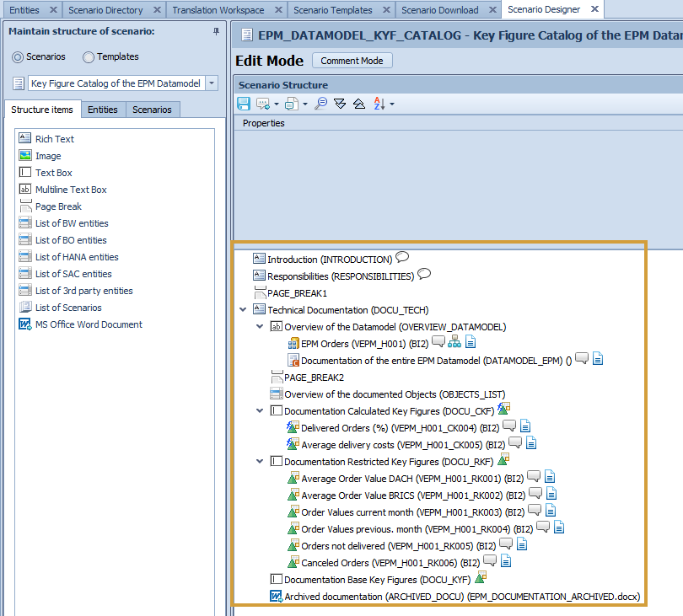Click the hierarchy icon beside EPM Orders
Viewport: 683px width, 616px height.
(454, 342)
